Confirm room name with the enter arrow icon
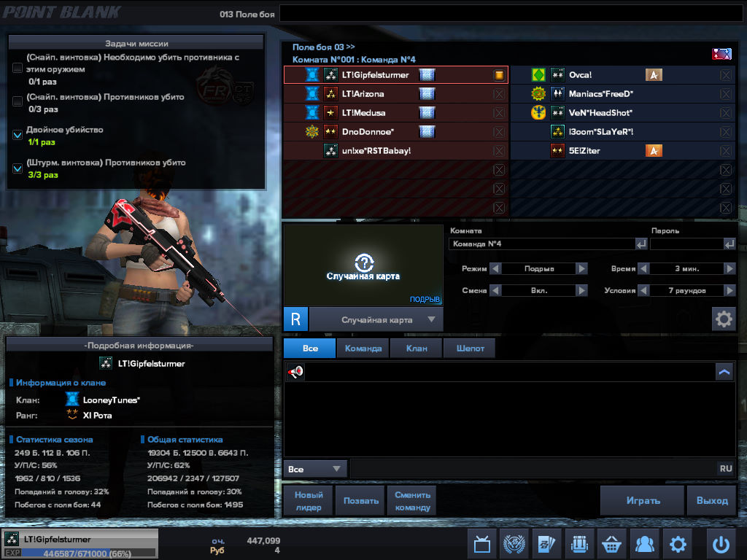747x560 pixels. click(641, 244)
